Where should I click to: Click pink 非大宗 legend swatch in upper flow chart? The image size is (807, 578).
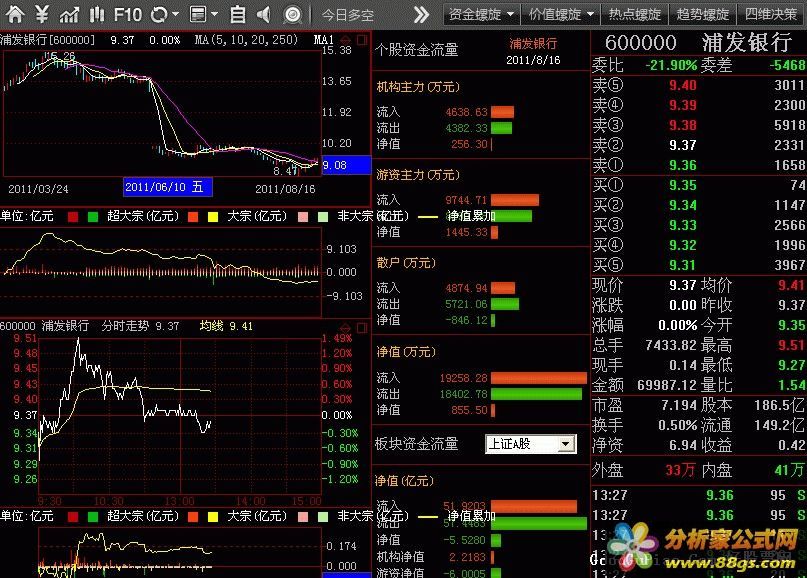[303, 217]
